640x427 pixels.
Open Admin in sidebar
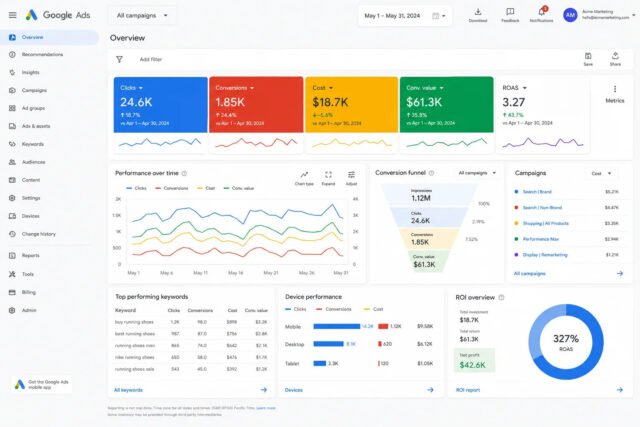click(x=49, y=310)
